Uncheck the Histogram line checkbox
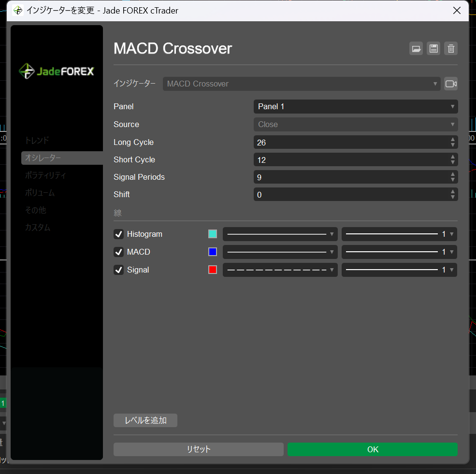The image size is (476, 474). click(x=118, y=234)
